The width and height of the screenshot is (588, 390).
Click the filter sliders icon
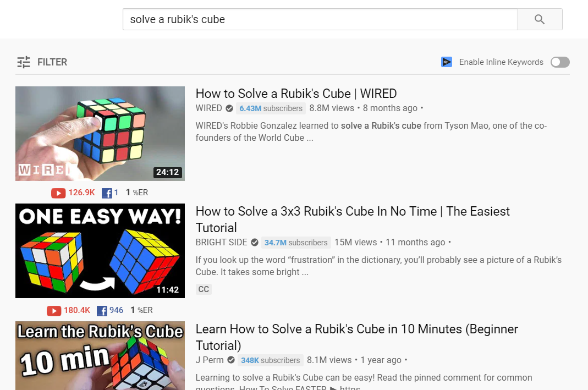pyautogui.click(x=24, y=62)
